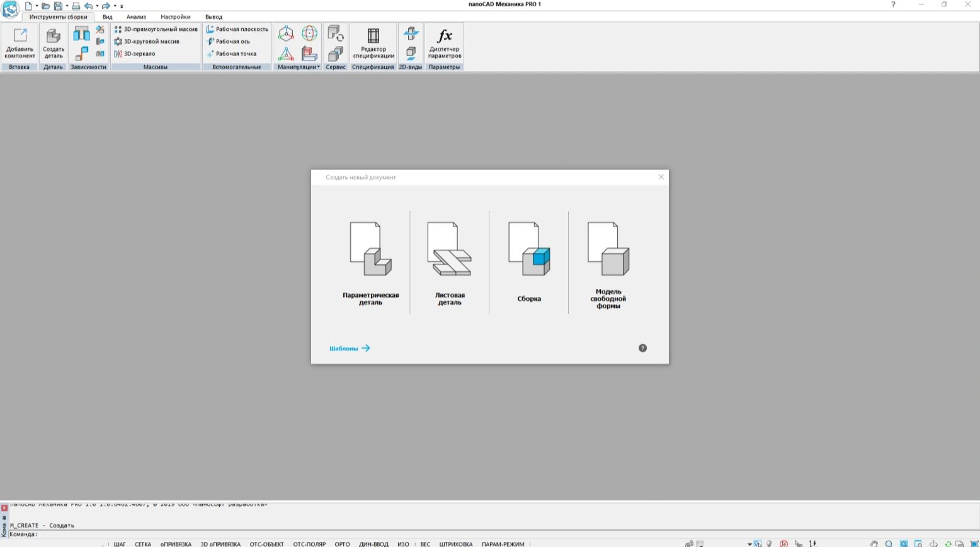This screenshot has height=547, width=980.
Task: Switch to Инструменты сборки tab
Action: pos(58,17)
